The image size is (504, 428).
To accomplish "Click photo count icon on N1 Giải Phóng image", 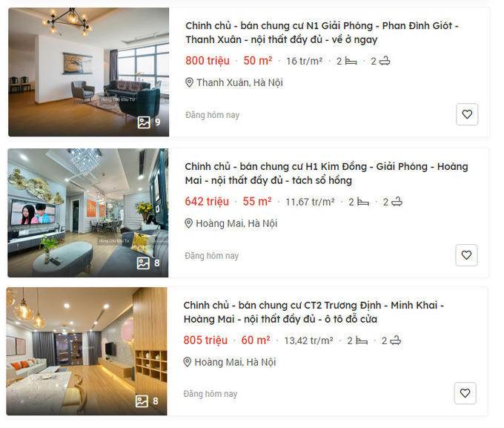I will (144, 122).
